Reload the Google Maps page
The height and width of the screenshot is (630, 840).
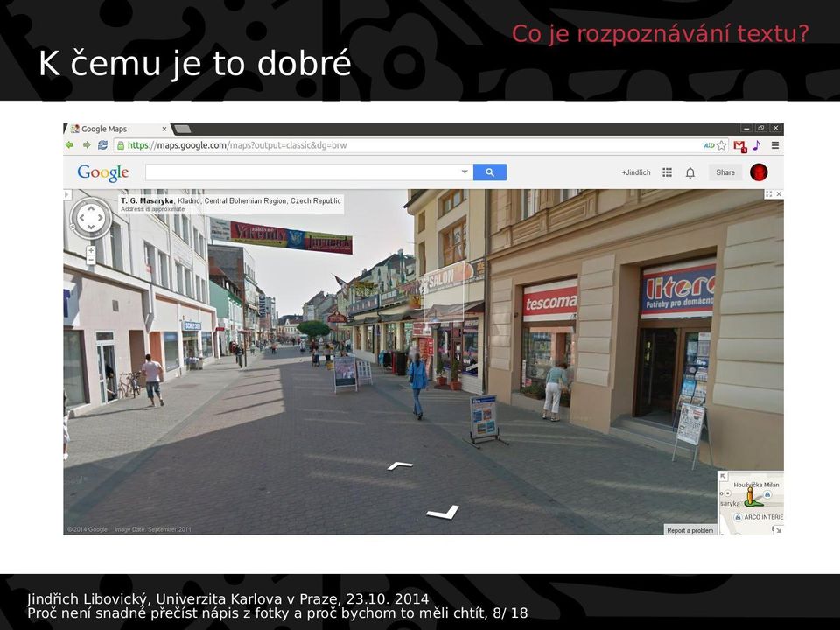click(x=103, y=145)
